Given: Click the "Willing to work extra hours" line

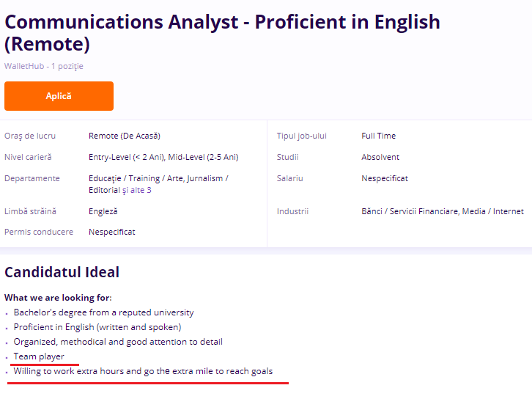Looking at the screenshot, I should (143, 371).
